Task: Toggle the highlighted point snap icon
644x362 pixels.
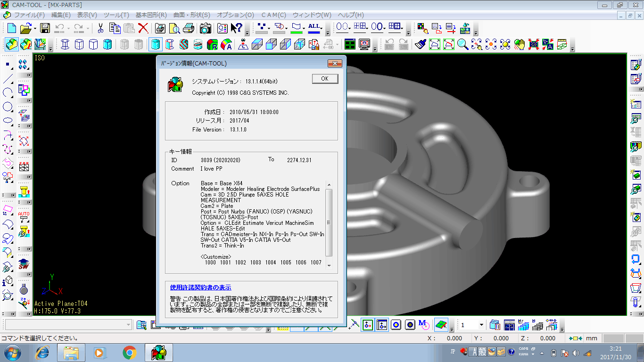Action: [368, 325]
